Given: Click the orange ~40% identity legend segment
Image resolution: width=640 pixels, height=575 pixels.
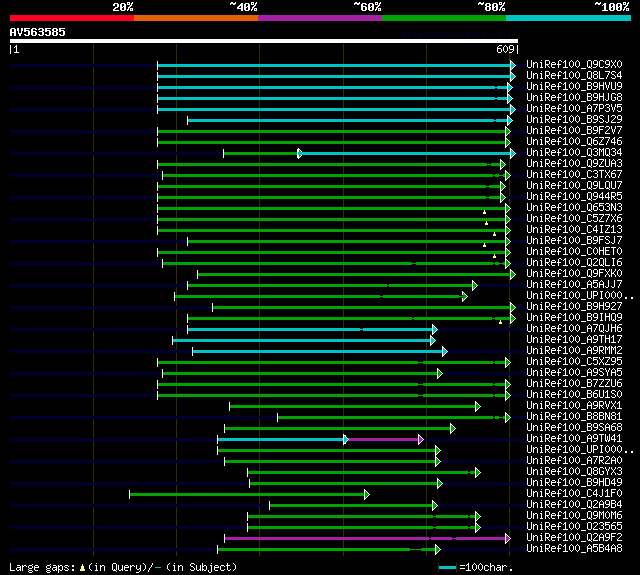Looking at the screenshot, I should 196,18.
